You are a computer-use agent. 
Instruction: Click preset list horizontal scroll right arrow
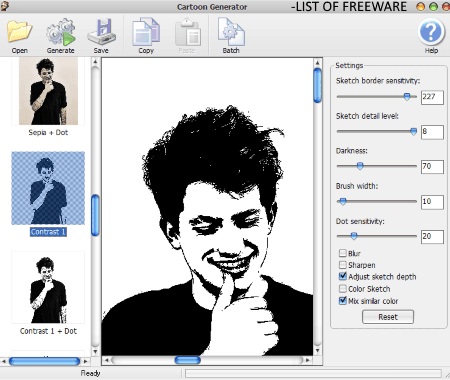point(86,361)
